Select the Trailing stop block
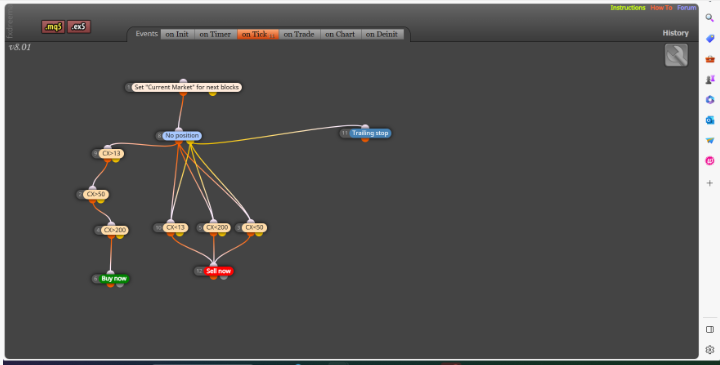The height and width of the screenshot is (365, 720). (x=370, y=133)
